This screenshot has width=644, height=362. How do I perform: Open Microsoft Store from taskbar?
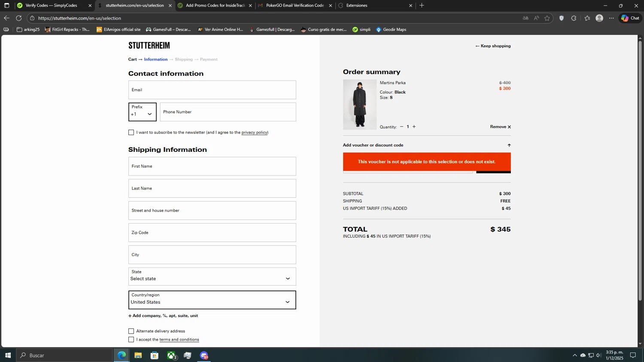(x=155, y=355)
